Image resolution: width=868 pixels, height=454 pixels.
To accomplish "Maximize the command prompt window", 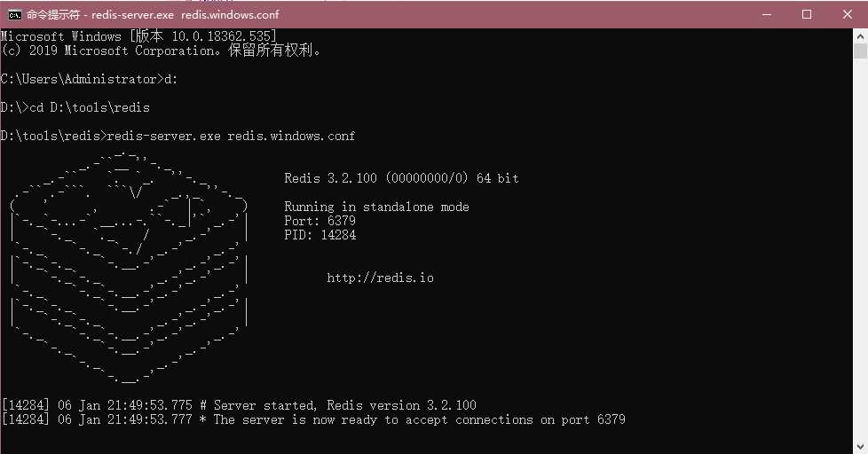I will pos(807,15).
